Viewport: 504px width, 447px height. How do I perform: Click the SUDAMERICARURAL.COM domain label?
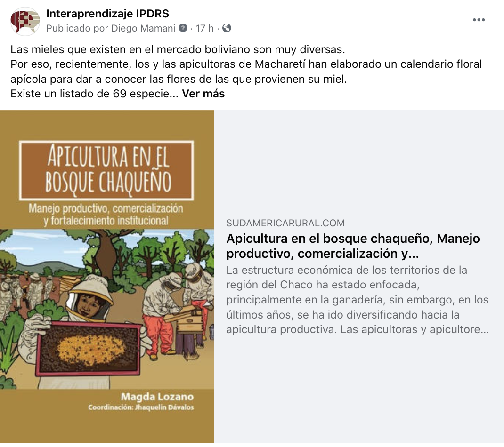click(x=285, y=223)
